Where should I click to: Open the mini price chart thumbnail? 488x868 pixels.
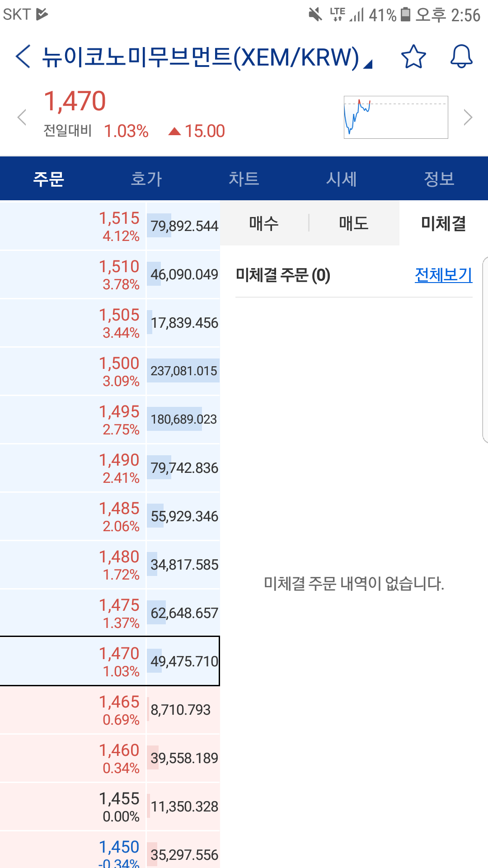pos(396,117)
